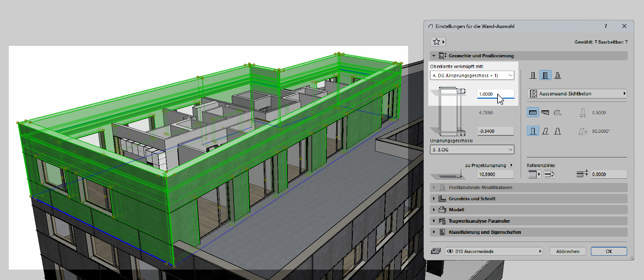Expand the Klassifizierung und Eigenschaften panel
The width and height of the screenshot is (644, 280).
[485, 232]
